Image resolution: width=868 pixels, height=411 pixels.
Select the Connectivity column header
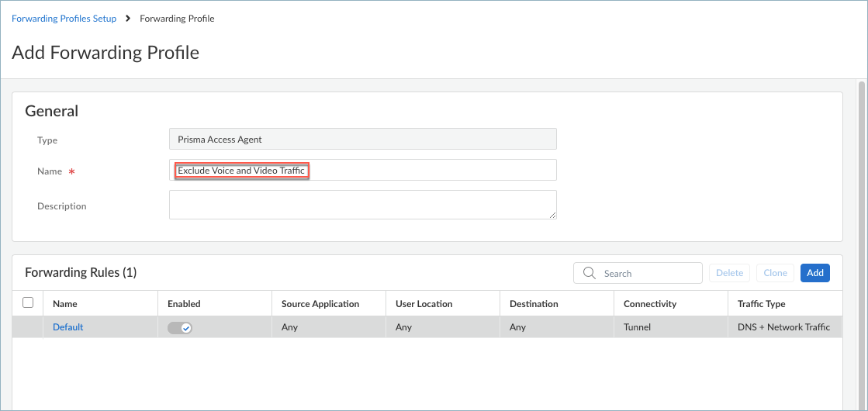[650, 304]
